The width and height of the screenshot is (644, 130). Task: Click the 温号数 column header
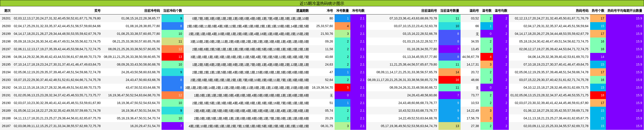(x=487, y=11)
